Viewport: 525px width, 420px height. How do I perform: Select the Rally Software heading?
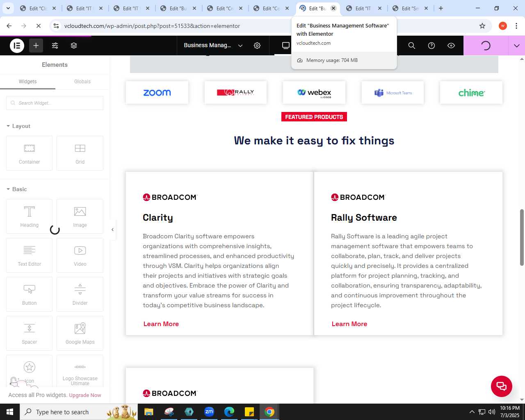click(364, 218)
